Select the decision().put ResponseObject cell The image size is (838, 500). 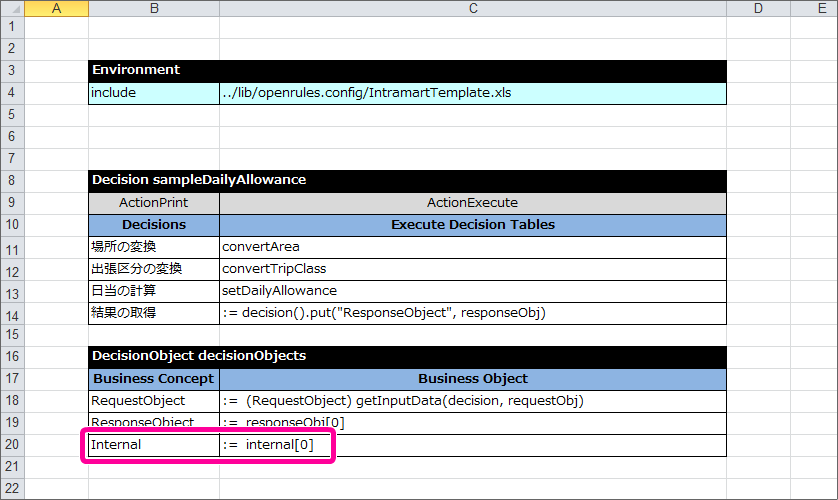point(473,312)
